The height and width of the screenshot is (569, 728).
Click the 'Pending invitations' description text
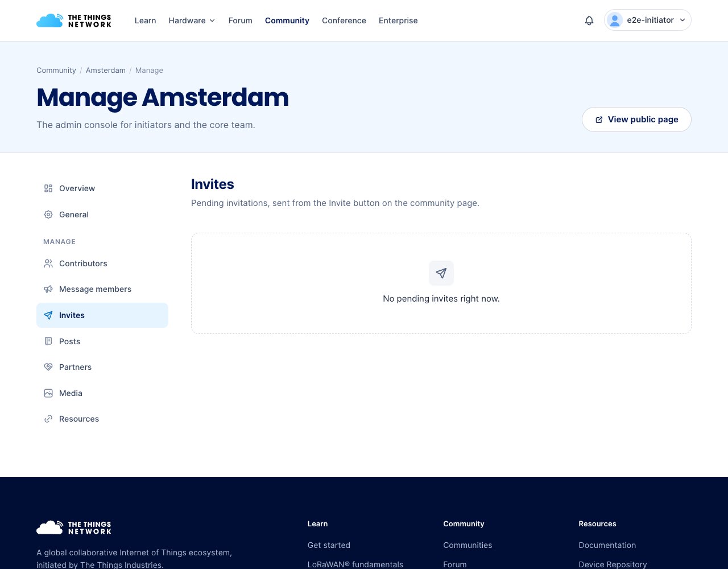335,203
